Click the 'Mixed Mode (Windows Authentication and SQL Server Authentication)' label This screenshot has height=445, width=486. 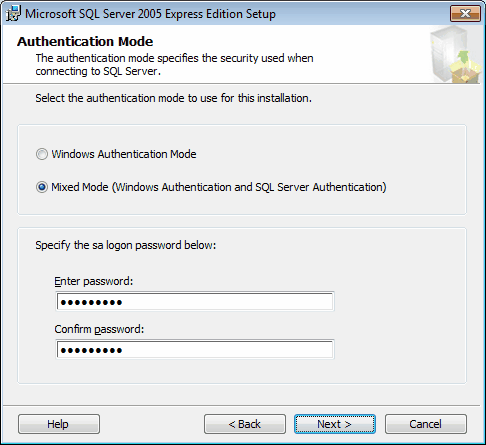[x=219, y=187]
